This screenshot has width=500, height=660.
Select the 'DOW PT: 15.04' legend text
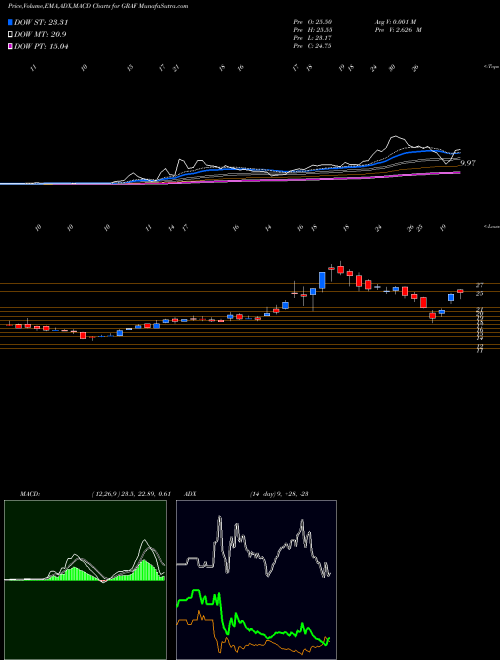[41, 46]
